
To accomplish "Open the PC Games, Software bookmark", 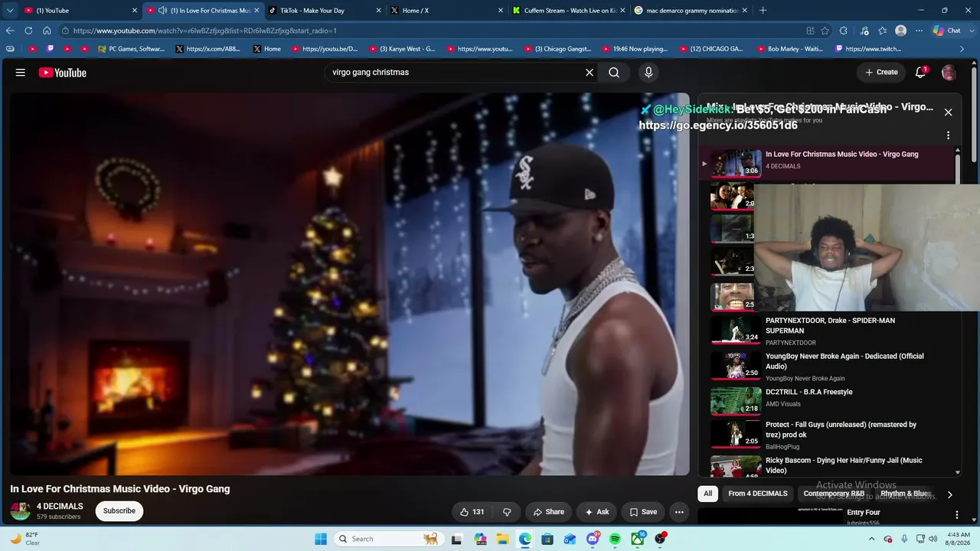I will (x=131, y=49).
